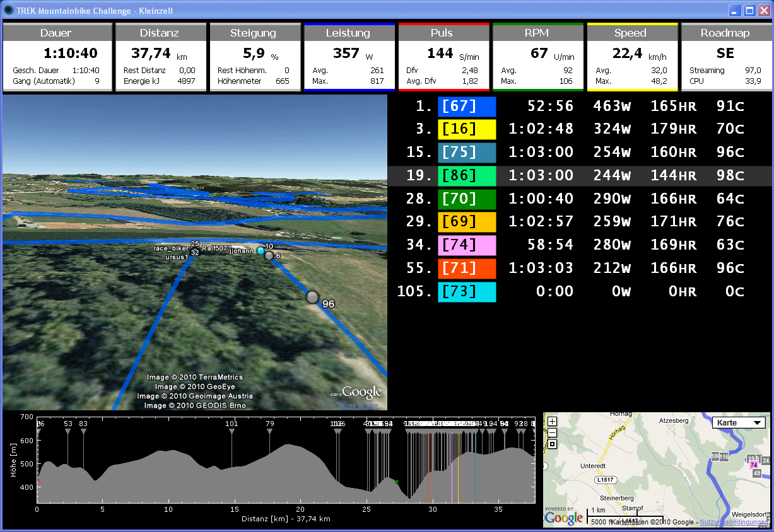This screenshot has width=774, height=532.
Task: Click the map reset-view square button
Action: click(552, 444)
